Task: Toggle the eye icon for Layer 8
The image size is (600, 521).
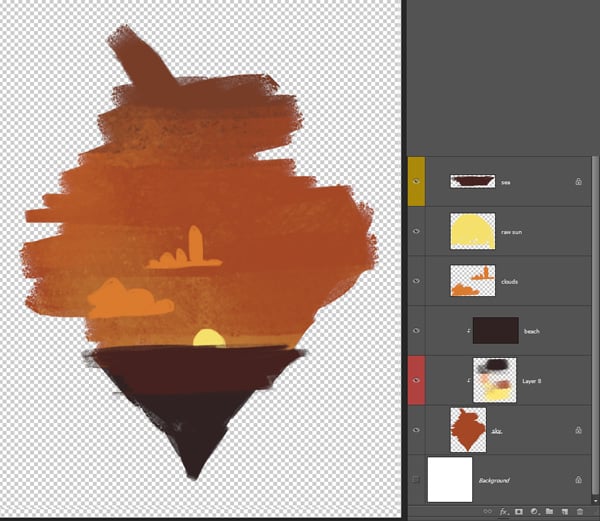Action: click(x=416, y=381)
